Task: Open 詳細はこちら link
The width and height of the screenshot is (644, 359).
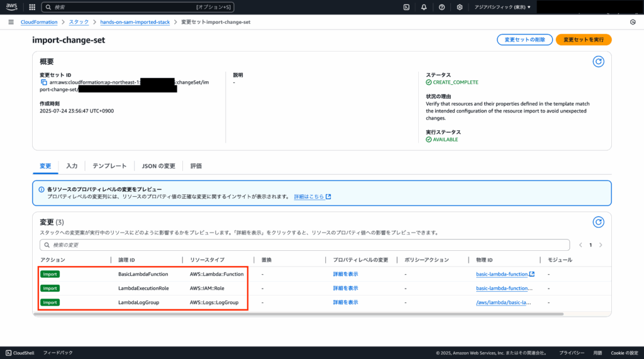Action: click(312, 197)
